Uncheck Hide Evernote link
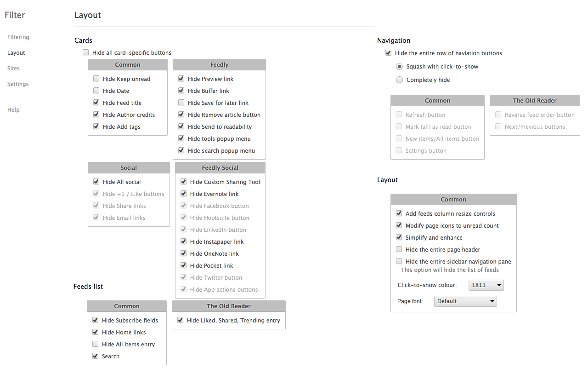 tap(184, 194)
